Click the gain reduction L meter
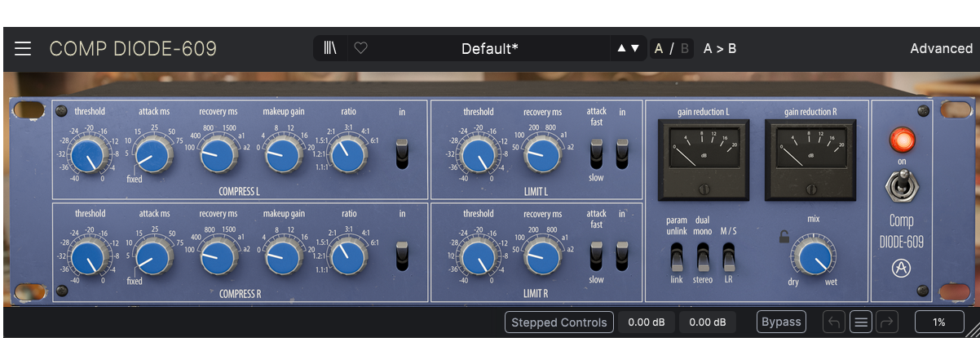The width and height of the screenshot is (980, 338). (704, 160)
